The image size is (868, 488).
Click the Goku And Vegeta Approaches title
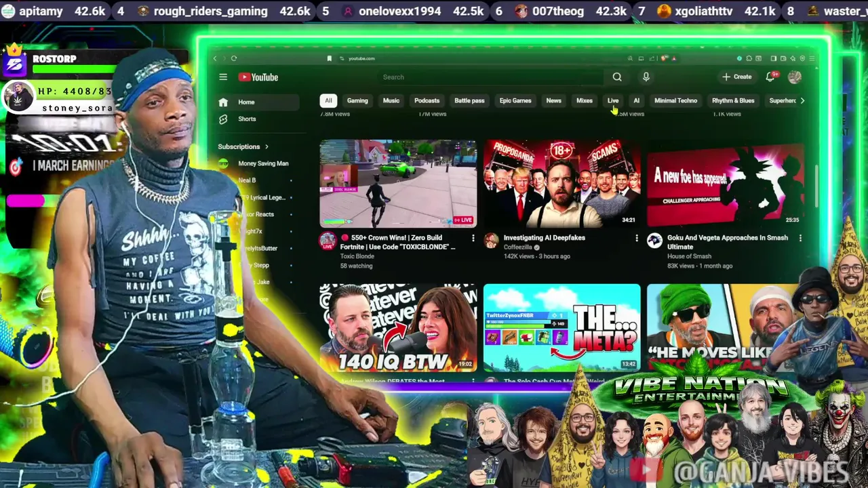coord(728,243)
